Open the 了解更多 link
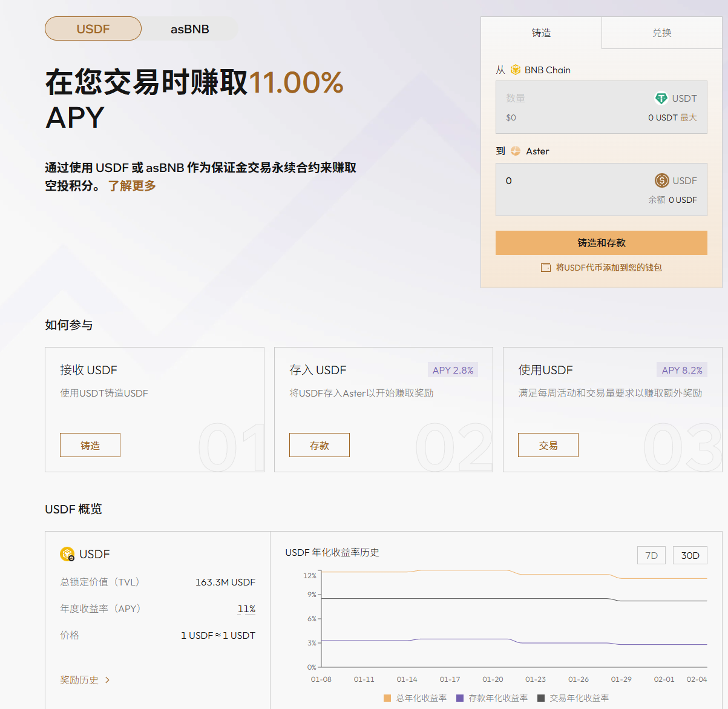 (x=132, y=186)
